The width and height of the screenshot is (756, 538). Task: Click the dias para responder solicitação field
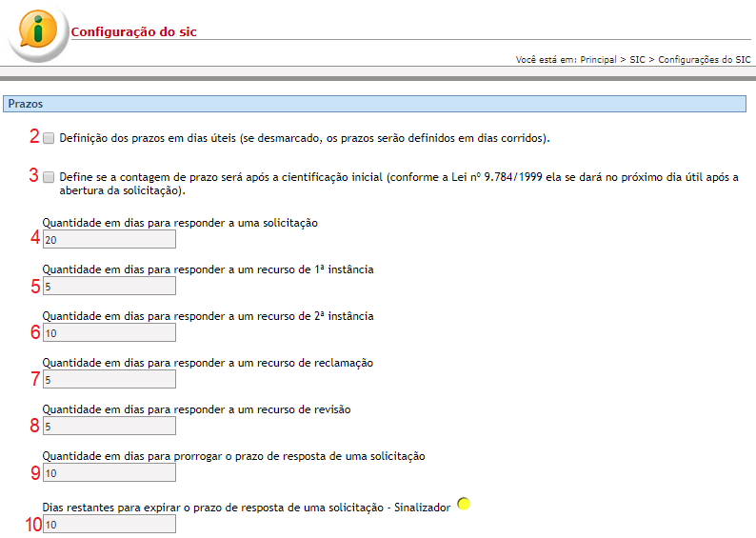click(109, 240)
